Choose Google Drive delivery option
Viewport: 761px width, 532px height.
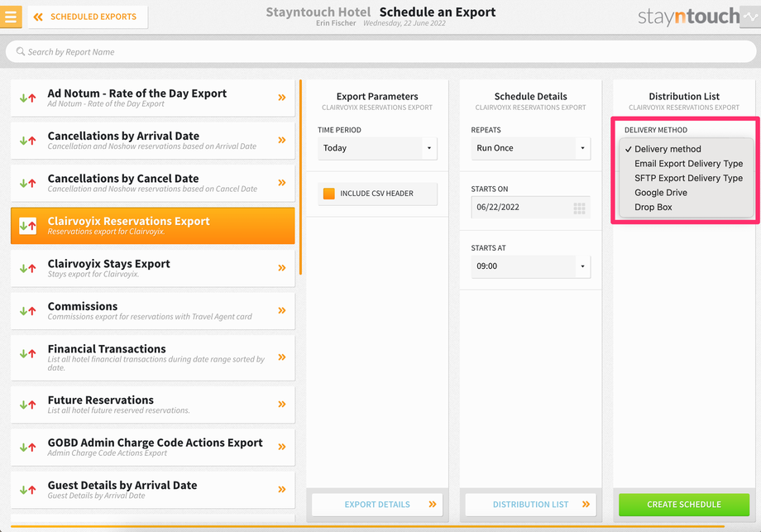point(661,193)
